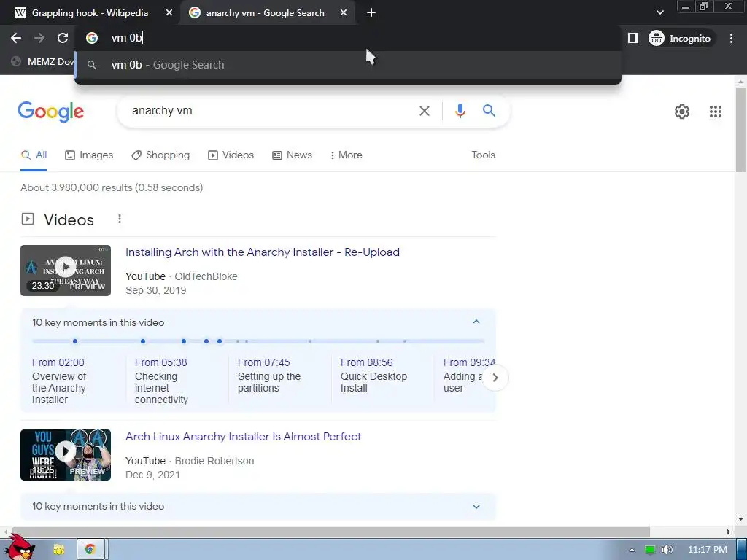
Task: Open the Google apps grid
Action: coord(715,112)
